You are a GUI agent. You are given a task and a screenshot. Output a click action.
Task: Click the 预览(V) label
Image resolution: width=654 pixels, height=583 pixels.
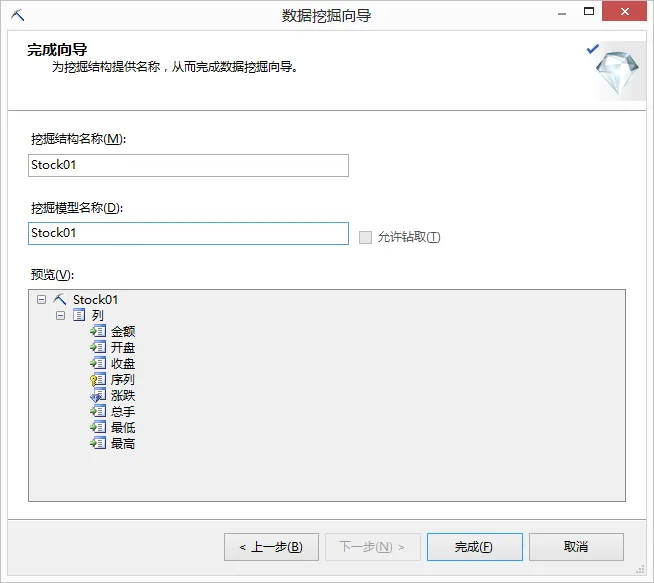tap(53, 275)
